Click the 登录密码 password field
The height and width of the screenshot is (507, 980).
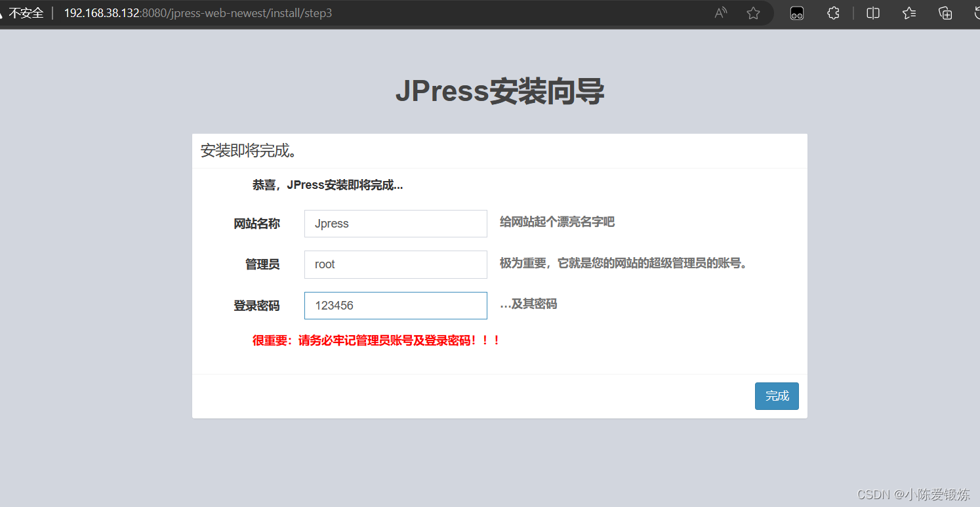tap(395, 305)
